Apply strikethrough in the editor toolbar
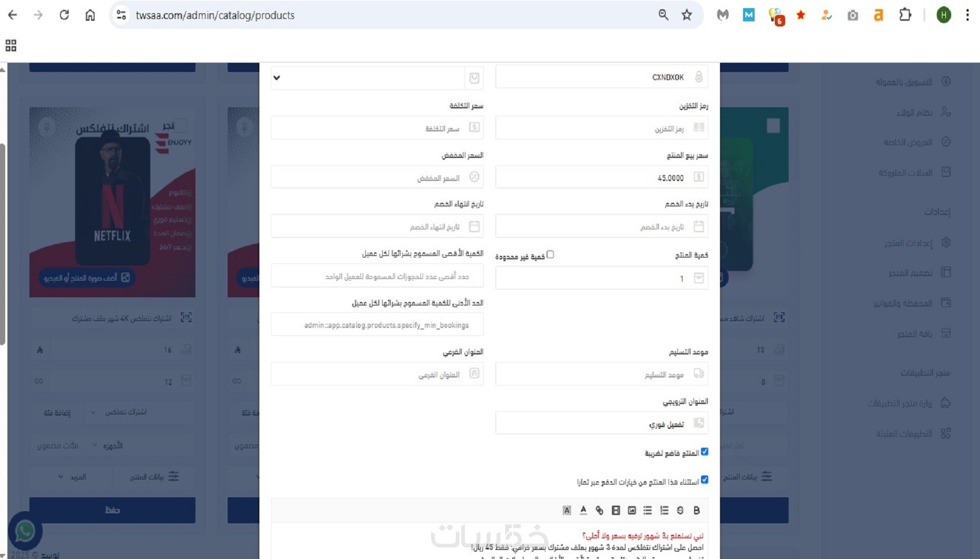This screenshot has width=980, height=559. pos(680,510)
